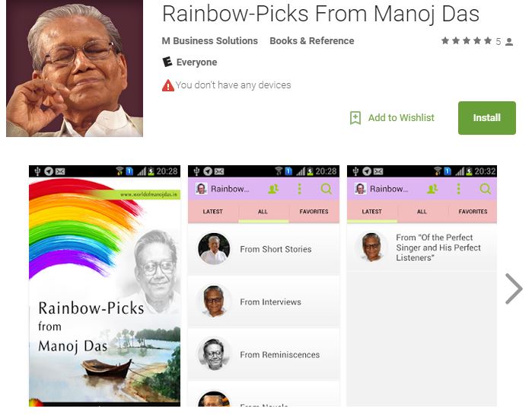Open the Rainbow-Picks splash screenshot thumbnail
532x415 pixels.
104,286
